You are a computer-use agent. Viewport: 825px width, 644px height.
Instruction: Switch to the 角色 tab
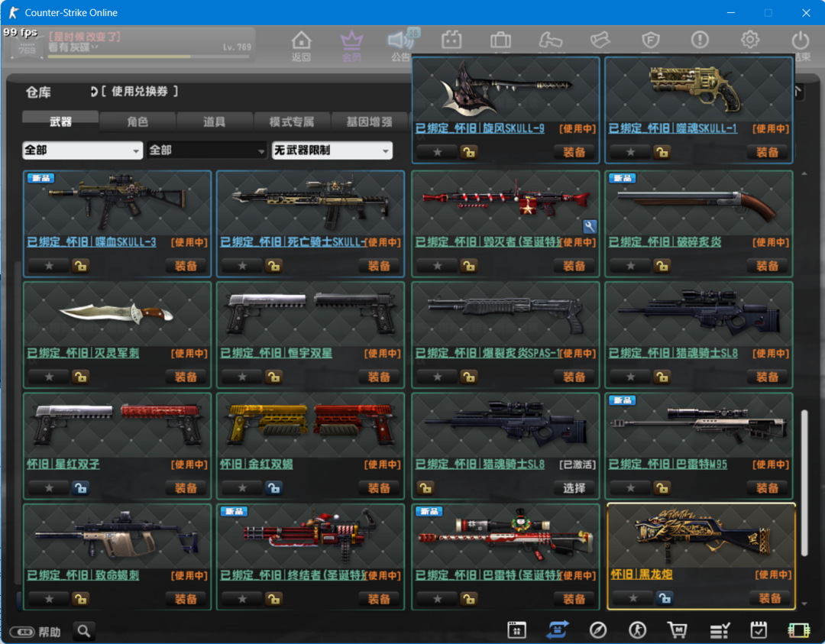coord(137,121)
